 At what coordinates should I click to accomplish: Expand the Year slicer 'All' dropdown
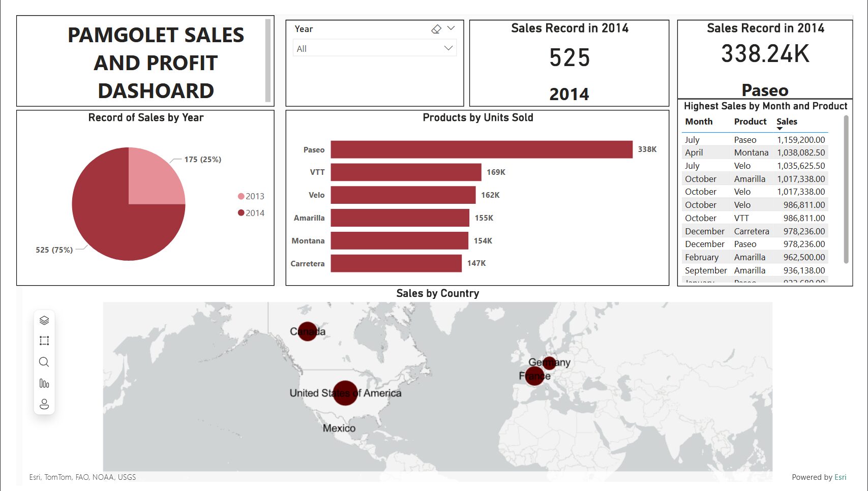pos(448,48)
